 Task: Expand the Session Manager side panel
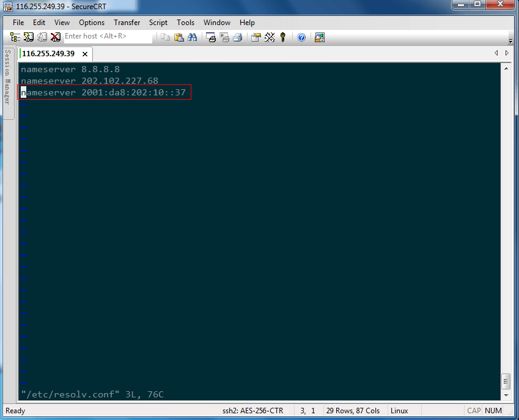8,76
